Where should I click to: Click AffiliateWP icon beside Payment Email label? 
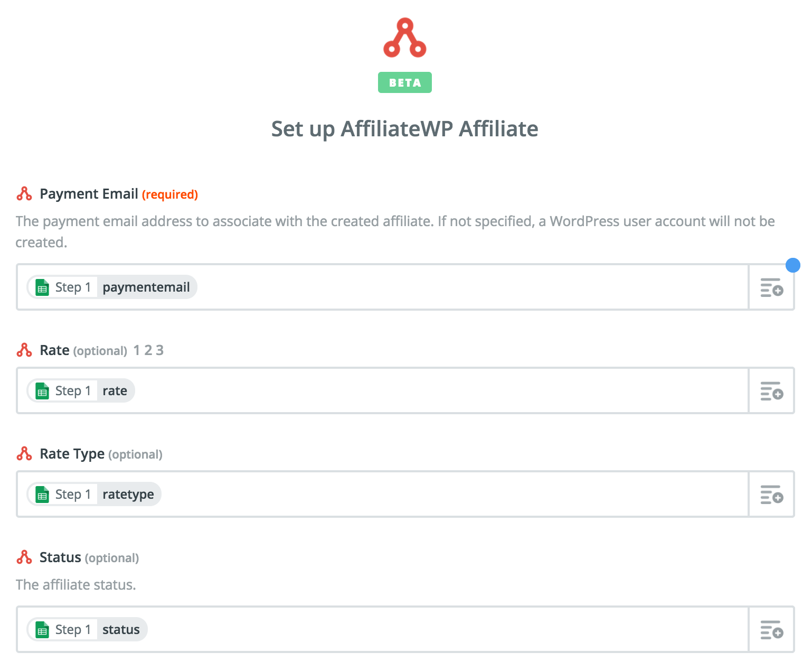24,194
